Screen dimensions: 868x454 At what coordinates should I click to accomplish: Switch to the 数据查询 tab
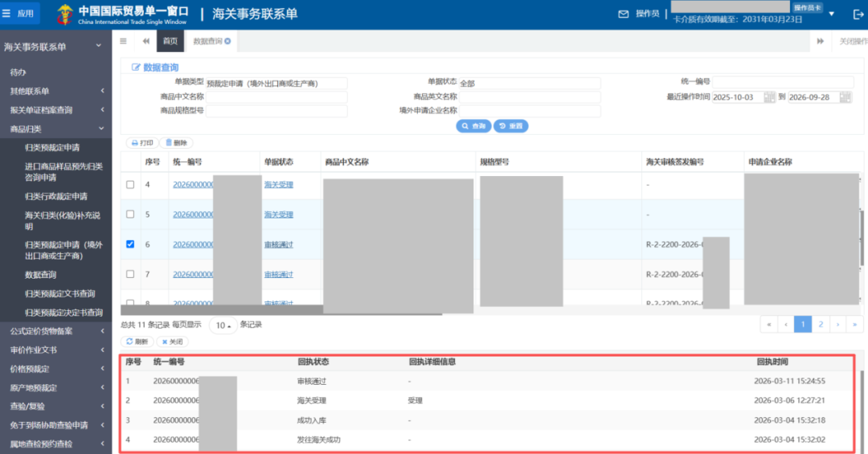[x=207, y=41]
